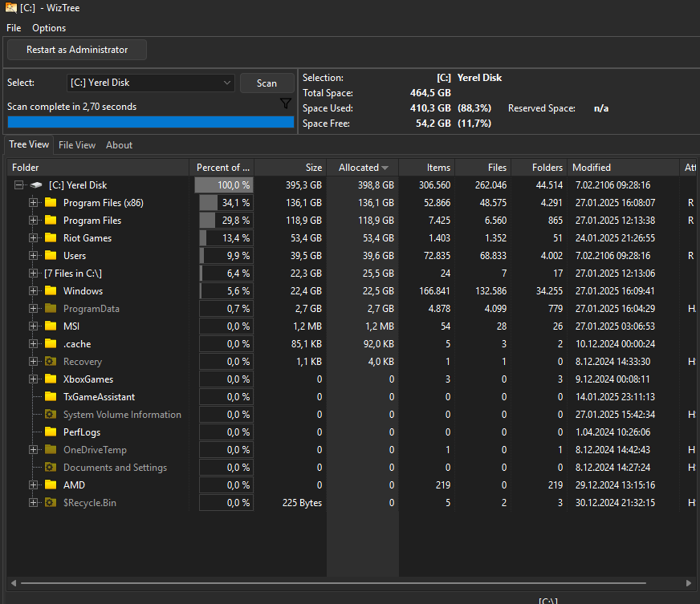Image resolution: width=700 pixels, height=604 pixels.
Task: Open the Options menu
Action: 49,27
